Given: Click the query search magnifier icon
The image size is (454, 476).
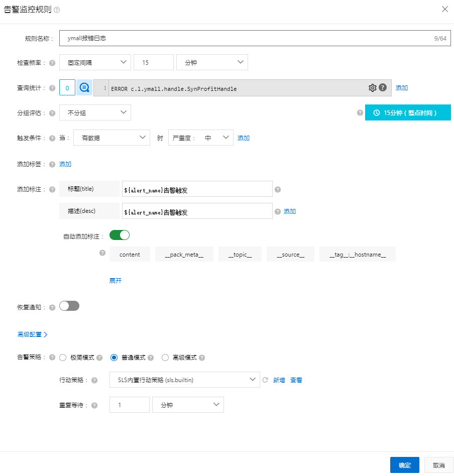Looking at the screenshot, I should click(85, 88).
